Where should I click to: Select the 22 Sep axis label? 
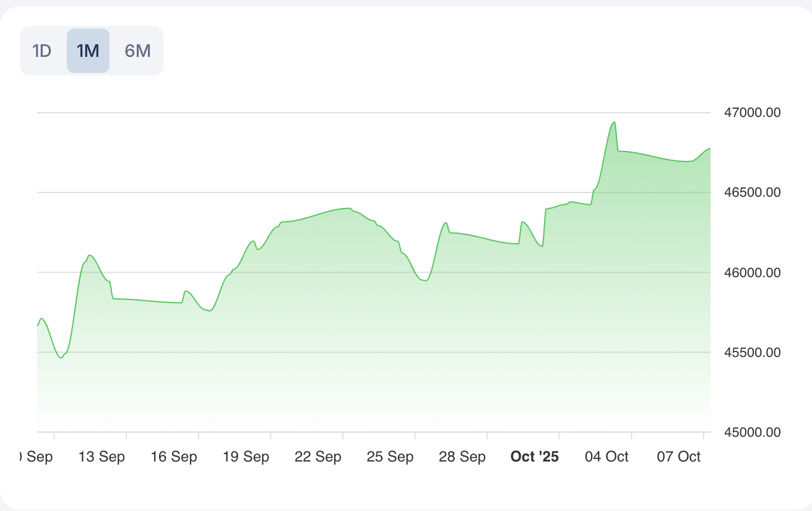coord(318,457)
